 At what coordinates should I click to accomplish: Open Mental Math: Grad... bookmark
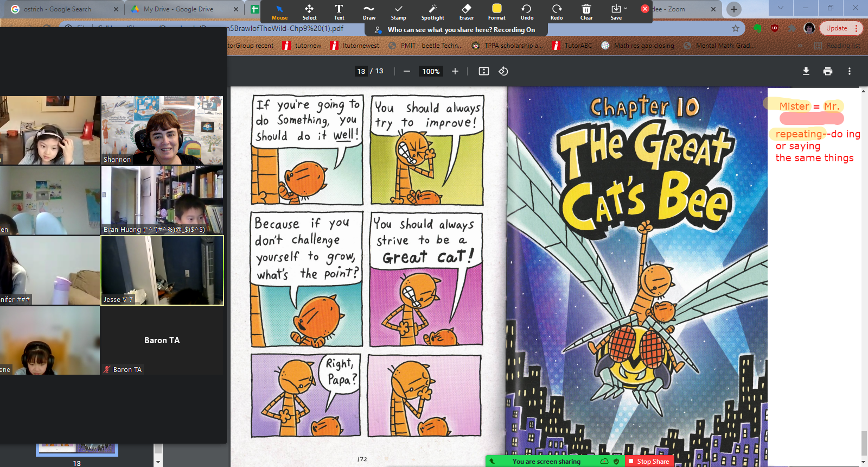tap(719, 46)
